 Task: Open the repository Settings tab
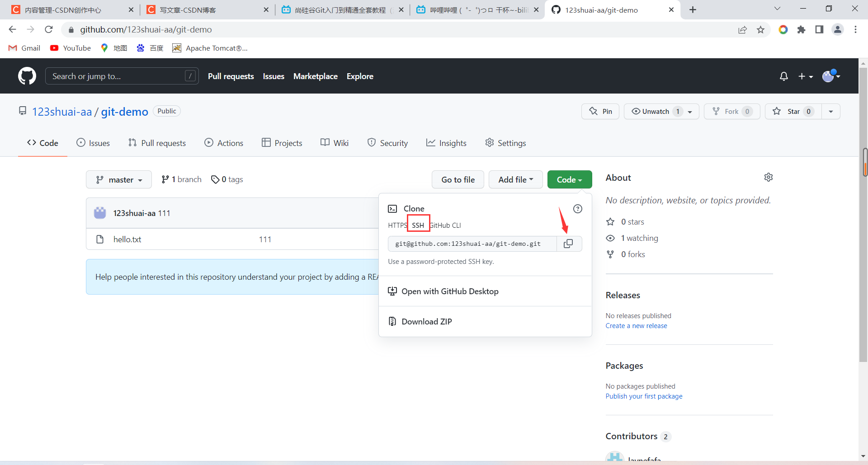pos(505,143)
